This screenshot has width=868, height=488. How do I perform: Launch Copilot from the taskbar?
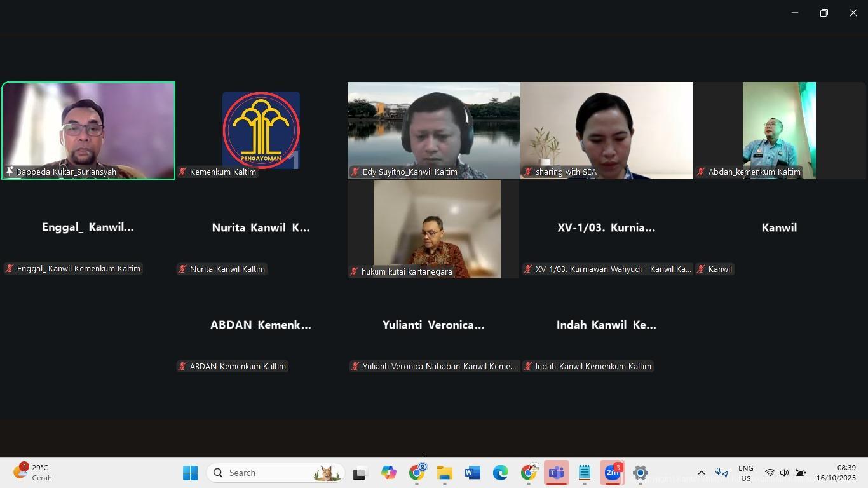[x=388, y=473]
